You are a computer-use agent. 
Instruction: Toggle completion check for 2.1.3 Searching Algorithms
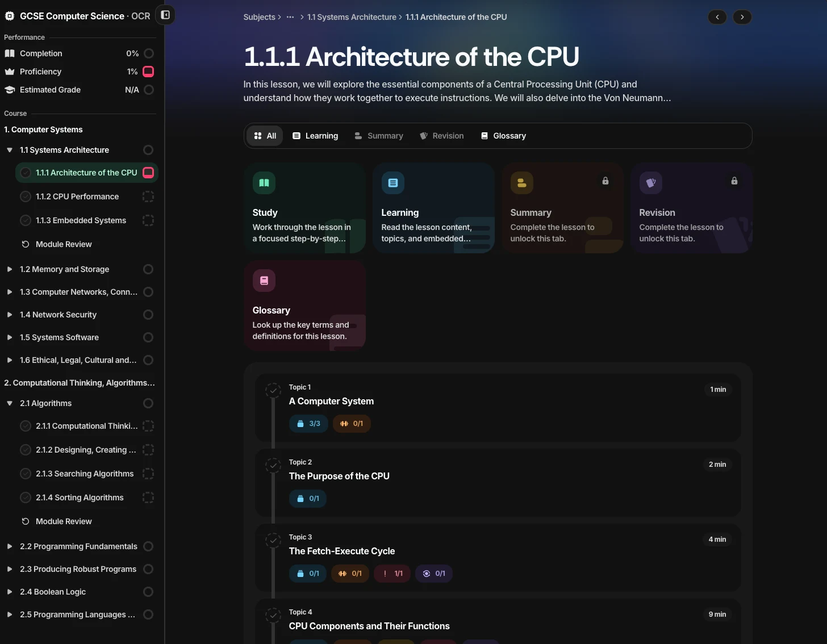click(26, 474)
